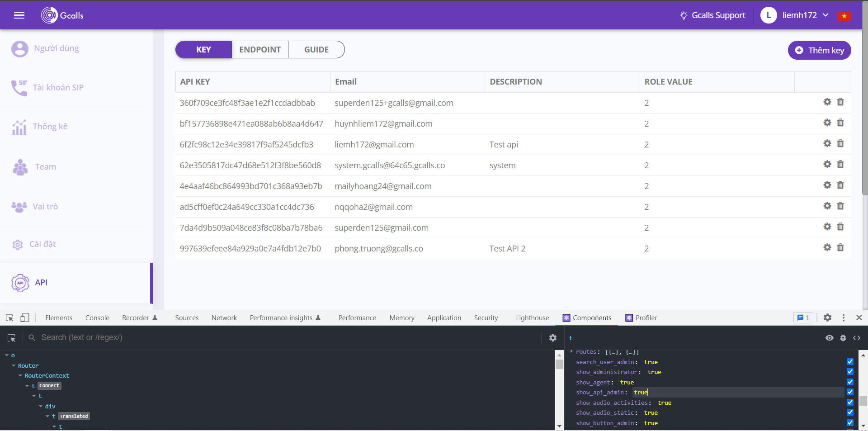Delete the Test API 2 key
Viewport: 868px width, 431px height.
pyautogui.click(x=840, y=248)
